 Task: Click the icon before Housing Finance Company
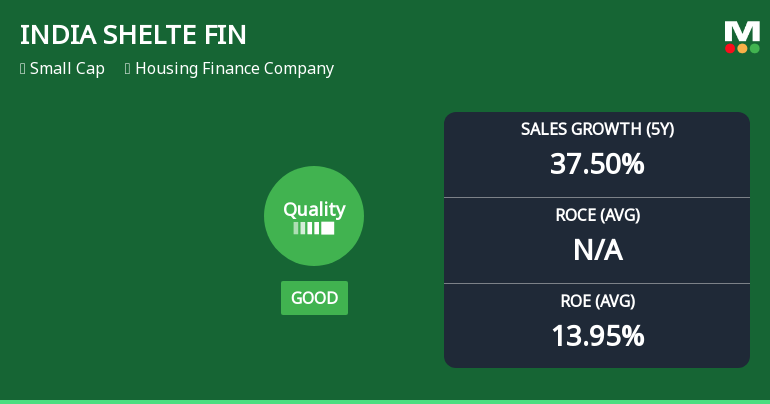128,69
